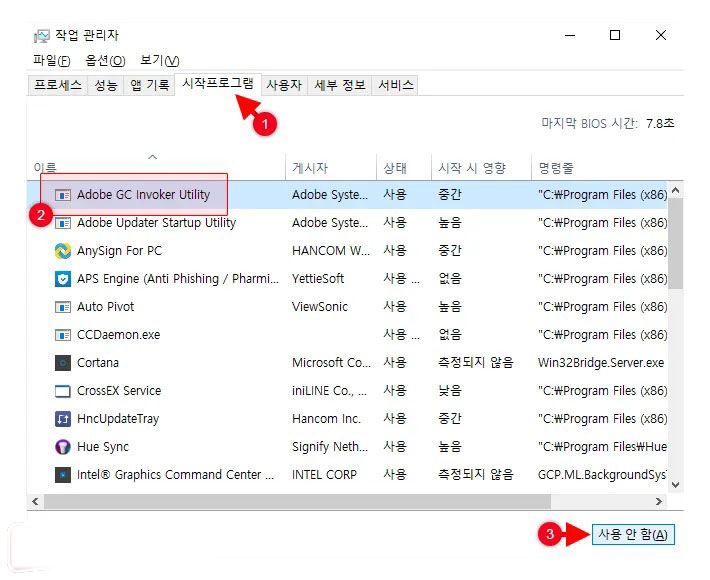Click the APS Engine shield icon

coord(62,279)
